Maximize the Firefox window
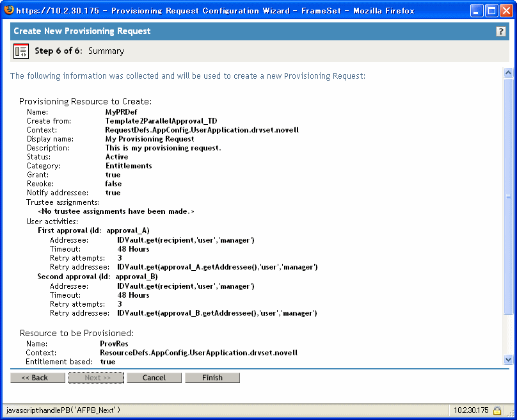This screenshot has width=517, height=420. click(491, 10)
